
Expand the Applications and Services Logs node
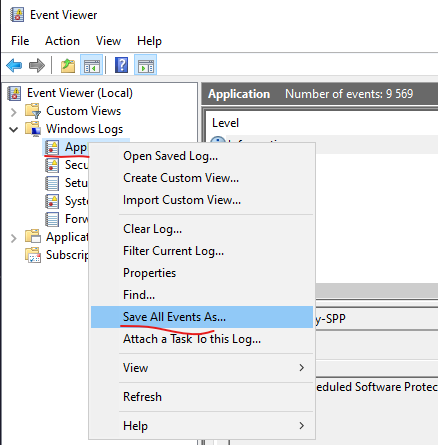point(14,238)
